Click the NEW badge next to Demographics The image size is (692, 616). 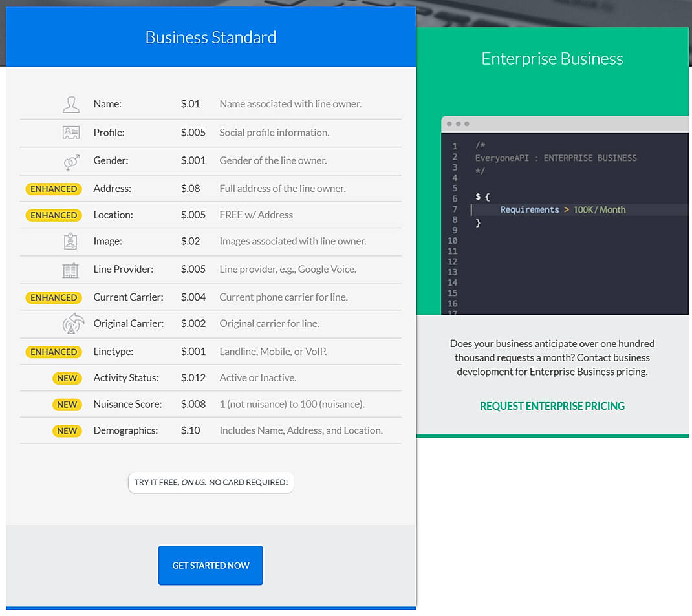coord(67,430)
